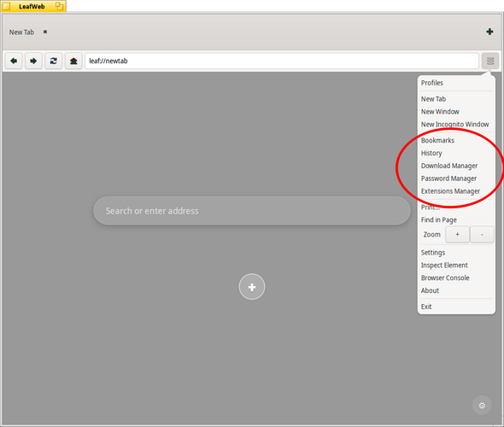
Task: Add a new tab with the green plus
Action: (x=489, y=32)
